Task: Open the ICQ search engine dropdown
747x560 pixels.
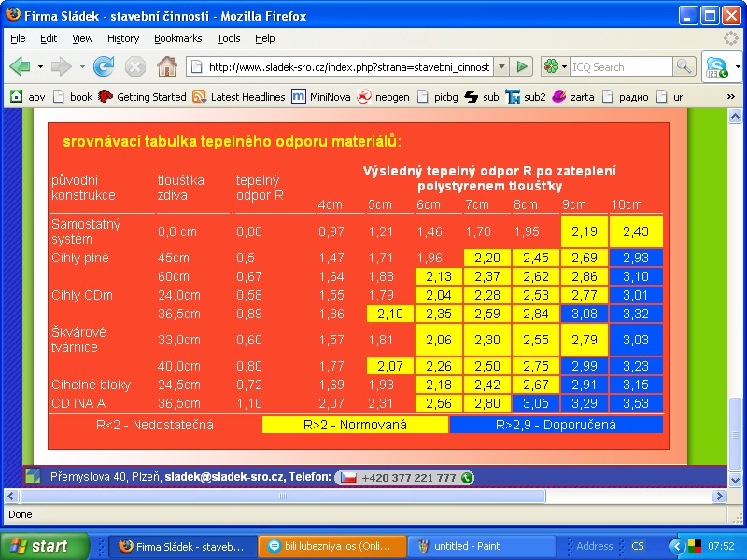Action: pyautogui.click(x=555, y=67)
